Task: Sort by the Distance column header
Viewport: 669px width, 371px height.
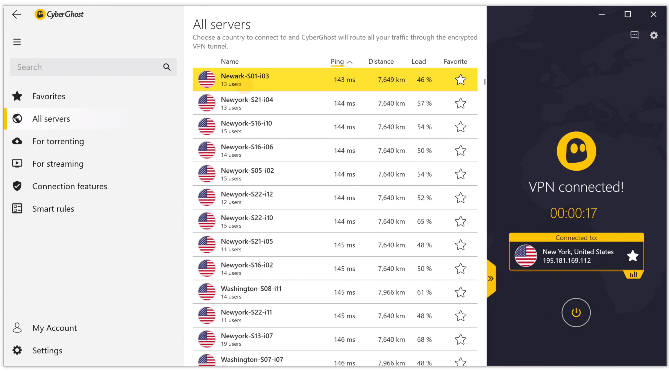Action: point(381,61)
